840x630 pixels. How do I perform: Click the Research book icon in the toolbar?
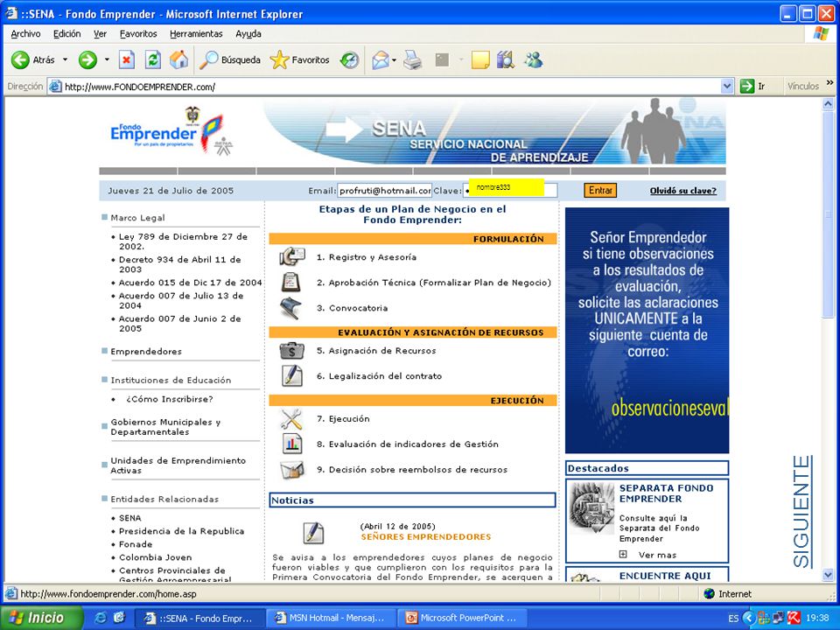pos(505,59)
